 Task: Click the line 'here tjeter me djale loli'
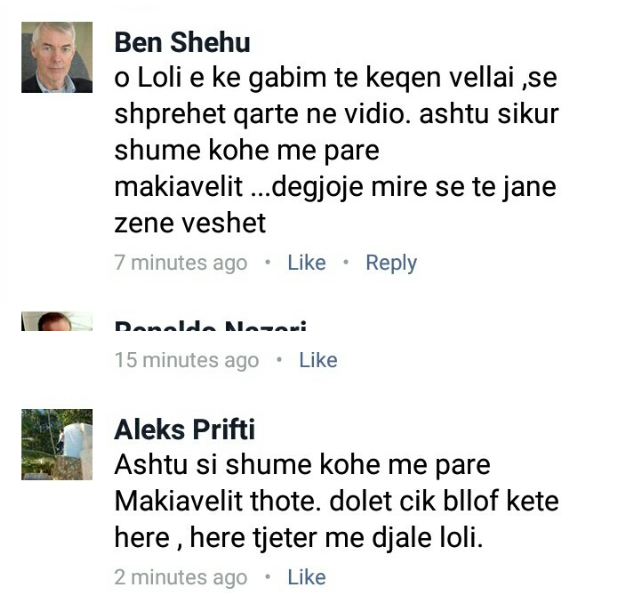[x=336, y=538]
